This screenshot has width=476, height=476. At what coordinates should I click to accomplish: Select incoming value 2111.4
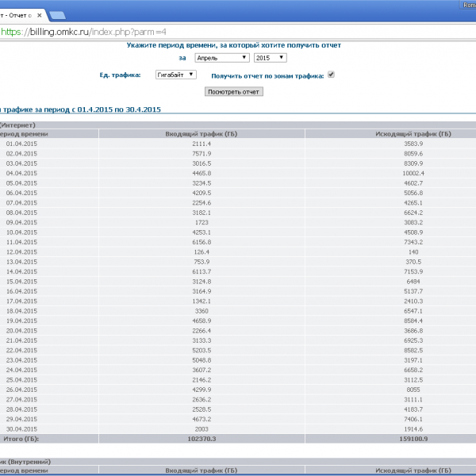pos(202,144)
